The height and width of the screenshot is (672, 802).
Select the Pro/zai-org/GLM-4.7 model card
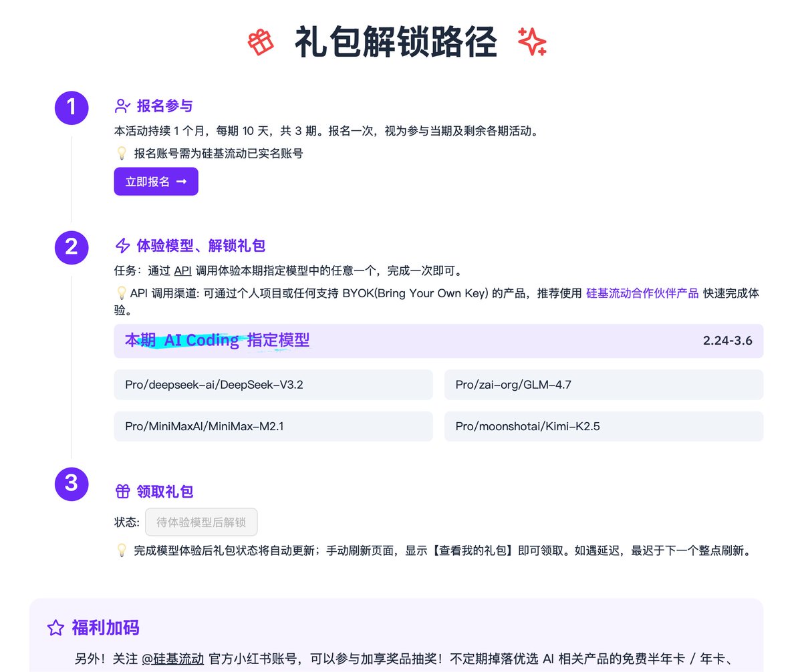[x=604, y=385]
